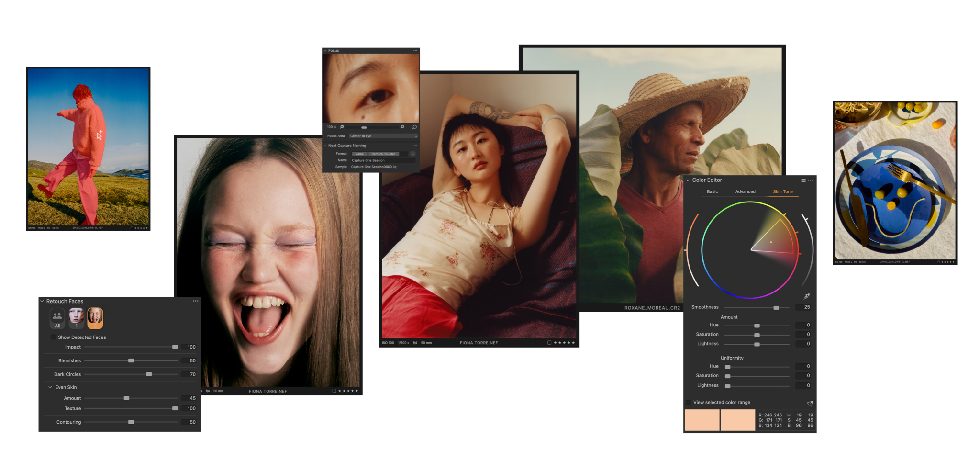Open the Retouch Faces panel options (three dots)

coord(195,301)
